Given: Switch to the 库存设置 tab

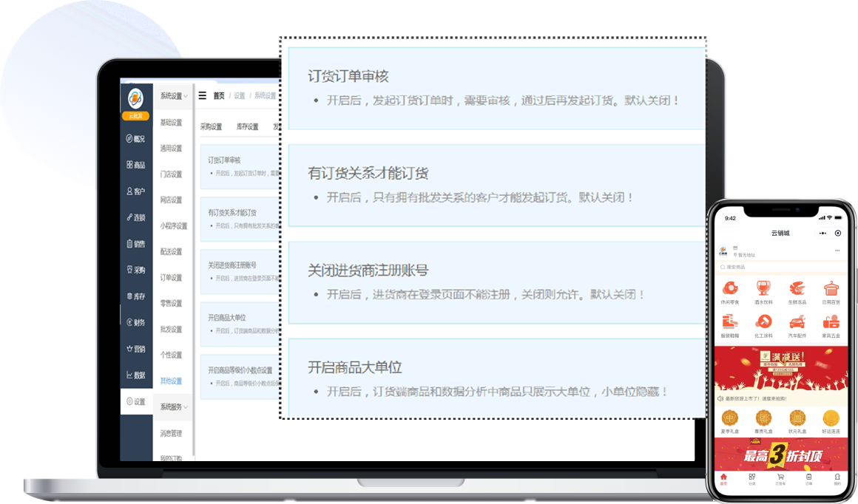Looking at the screenshot, I should [247, 127].
